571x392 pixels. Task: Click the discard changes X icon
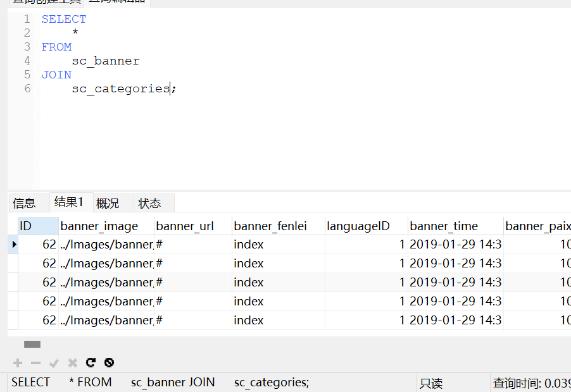pos(73,363)
